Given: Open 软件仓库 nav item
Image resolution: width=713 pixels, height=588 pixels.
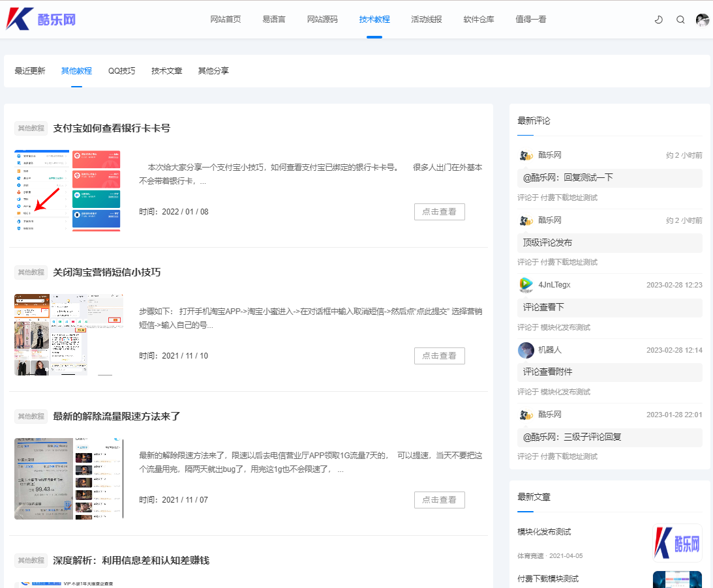Looking at the screenshot, I should 478,19.
